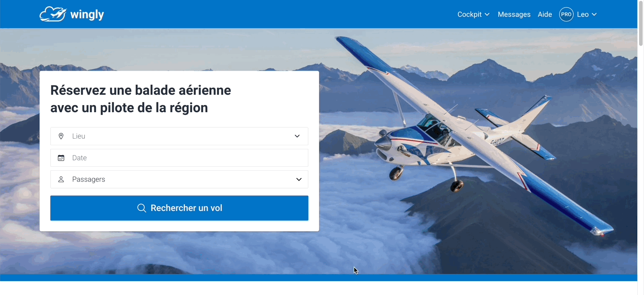Click the wingly wordmark text
The width and height of the screenshot is (644, 295).
pyautogui.click(x=87, y=15)
